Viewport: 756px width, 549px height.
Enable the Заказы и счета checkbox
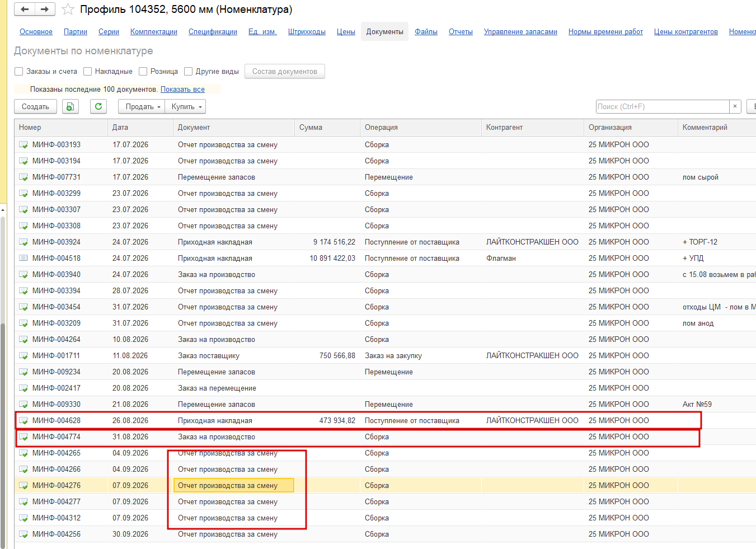[x=19, y=71]
